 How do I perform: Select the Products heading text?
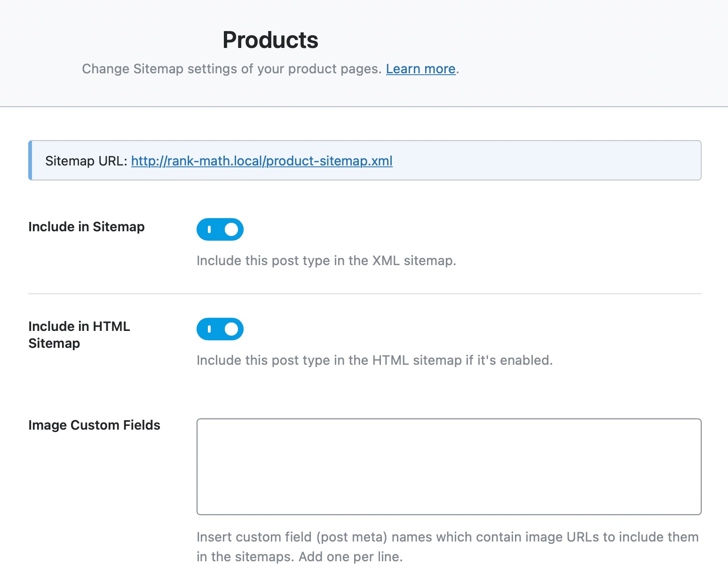coord(270,40)
